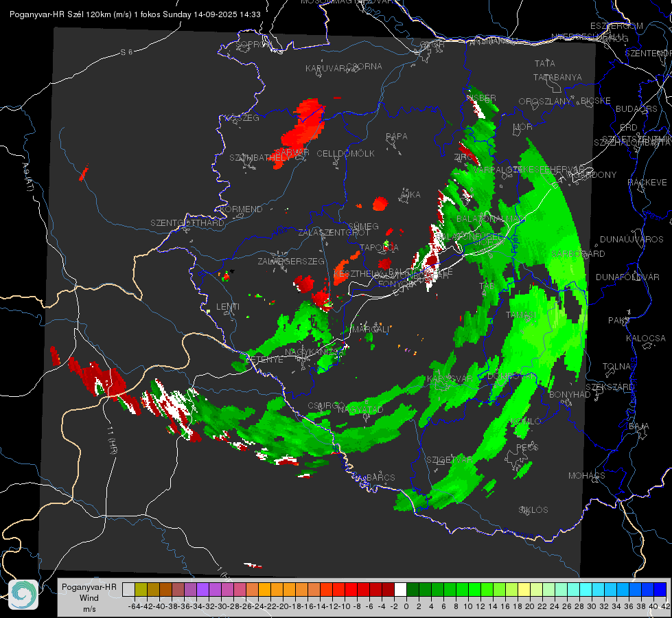
Task: Click the PÉCS city label
Action: tap(527, 447)
